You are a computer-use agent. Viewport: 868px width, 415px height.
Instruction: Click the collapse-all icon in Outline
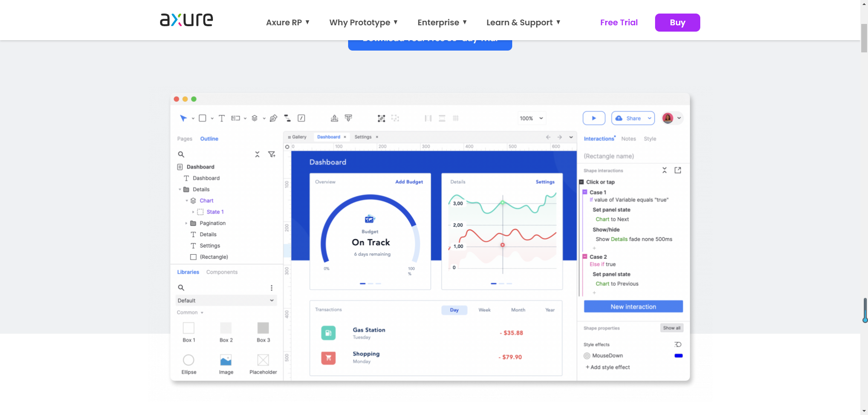tap(257, 154)
